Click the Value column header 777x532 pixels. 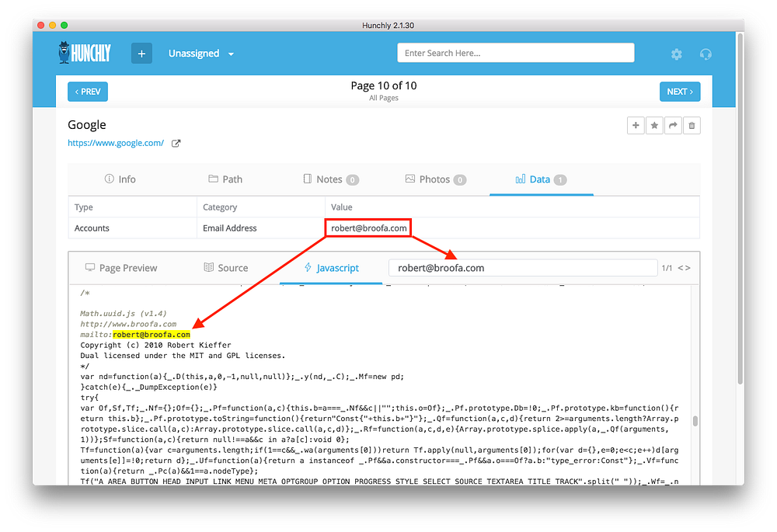point(341,207)
